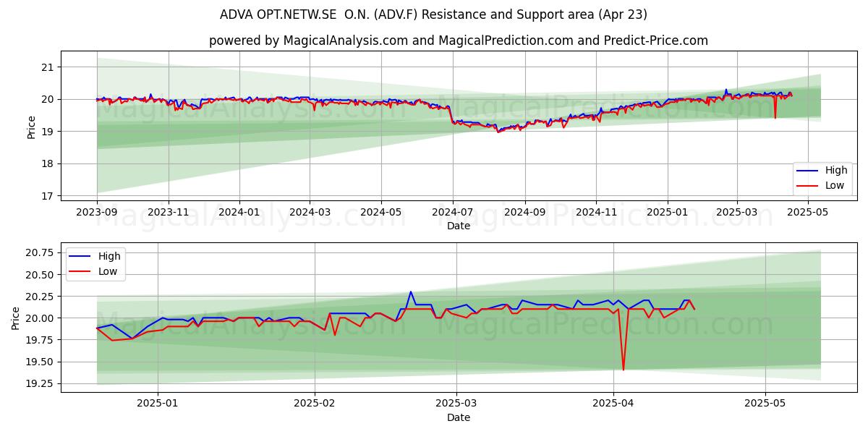This screenshot has width=868, height=434.
Task: Click the top chart x-axis label 2024-05
Action: click(x=381, y=212)
